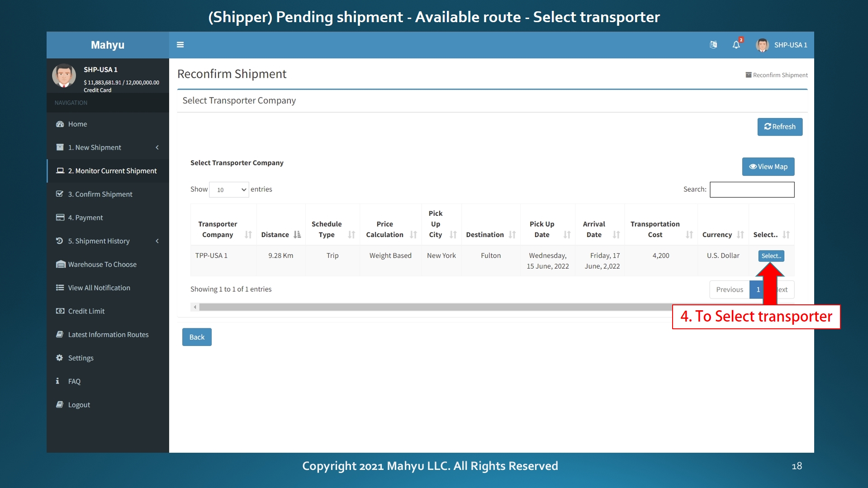
Task: Go to 3. Confirm Shipment
Action: (x=108, y=194)
